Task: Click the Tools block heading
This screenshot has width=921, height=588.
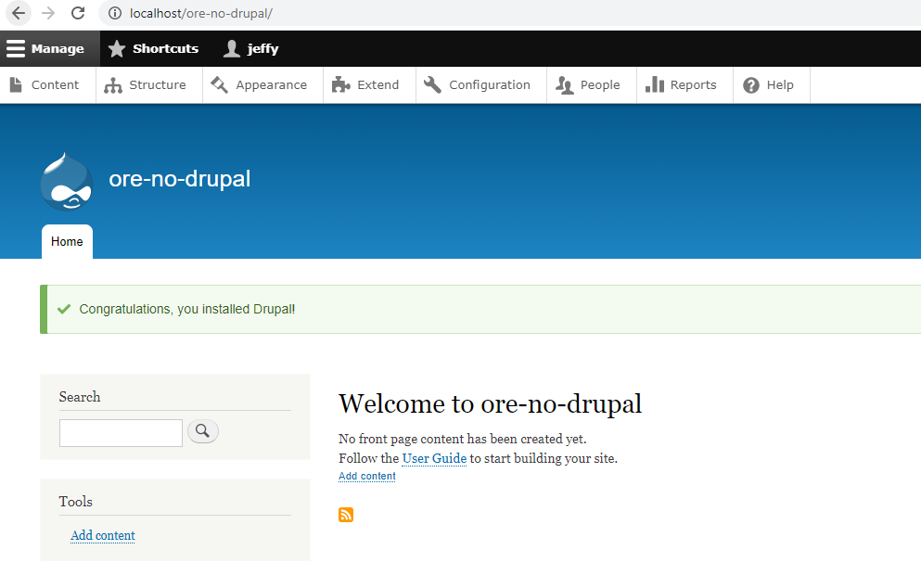Action: click(76, 502)
